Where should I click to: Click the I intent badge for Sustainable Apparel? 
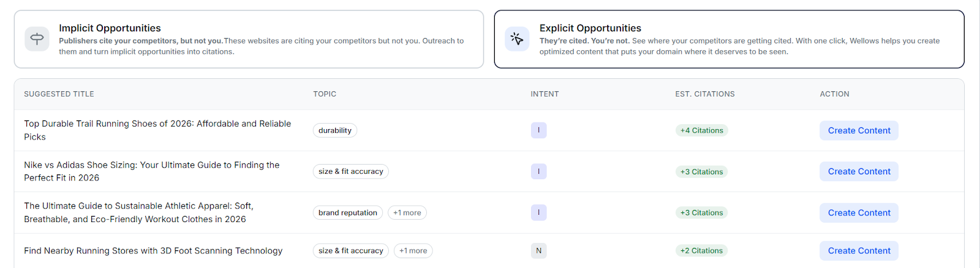(538, 212)
